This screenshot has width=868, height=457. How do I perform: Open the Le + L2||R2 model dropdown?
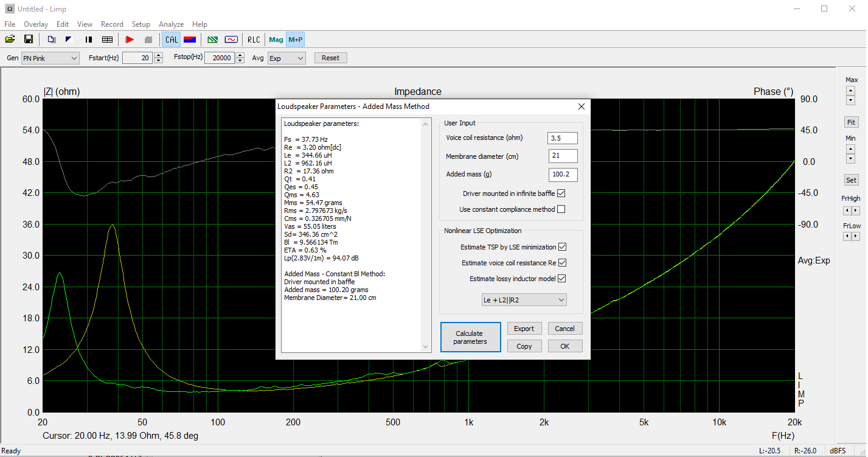pos(524,299)
